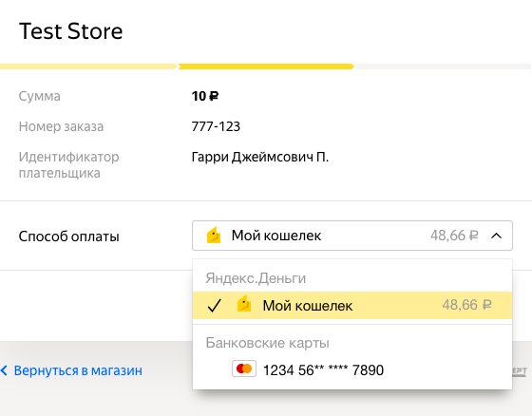Click "Идентификатор плательщика" label

click(x=68, y=165)
